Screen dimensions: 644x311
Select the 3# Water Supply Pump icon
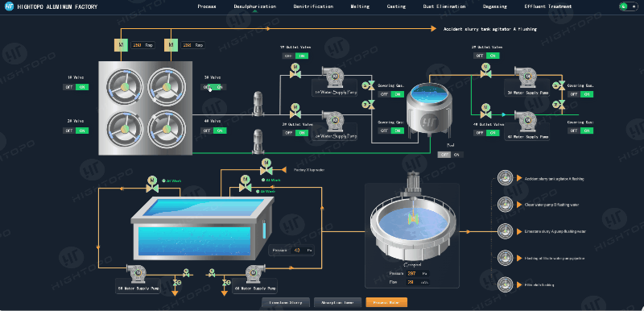click(526, 77)
